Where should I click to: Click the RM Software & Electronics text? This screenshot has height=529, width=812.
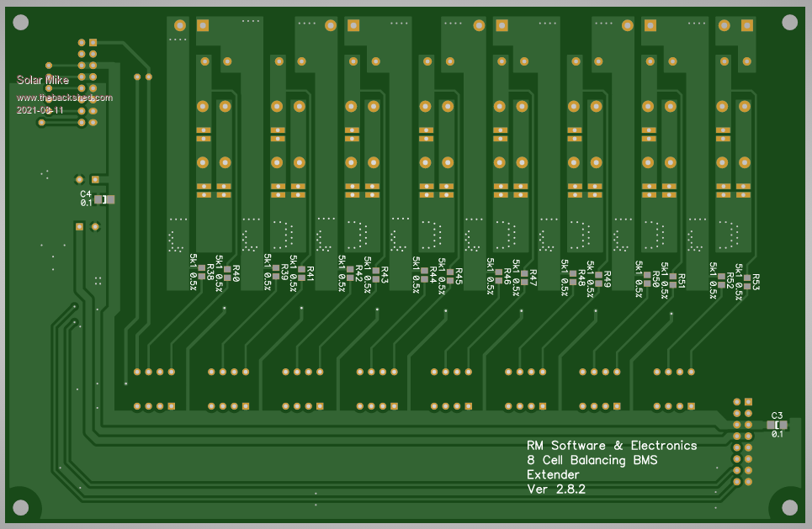pos(611,445)
